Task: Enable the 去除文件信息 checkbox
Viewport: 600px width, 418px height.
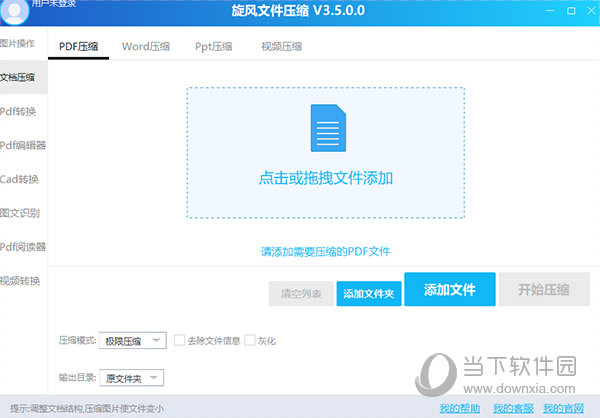Action: [x=179, y=340]
